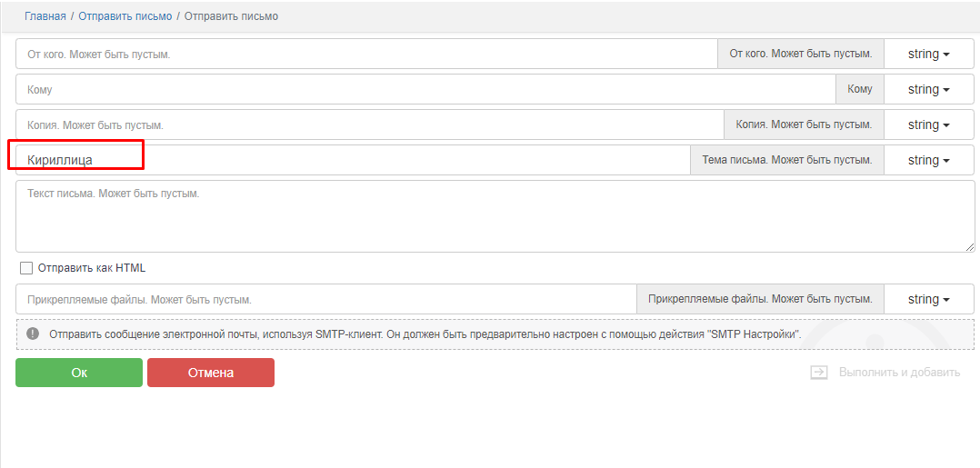Viewport: 980px width, 468px height.
Task: Focus the empty От кого text input
Action: [x=364, y=55]
